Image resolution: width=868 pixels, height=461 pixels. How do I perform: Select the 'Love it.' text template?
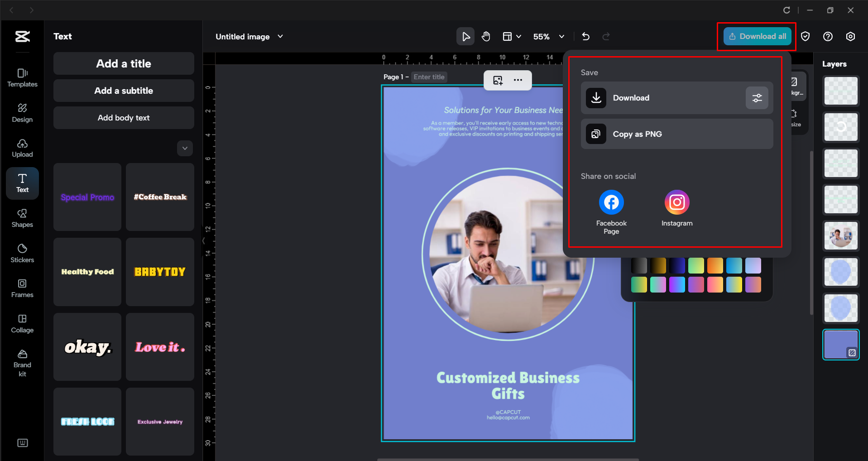pos(160,347)
